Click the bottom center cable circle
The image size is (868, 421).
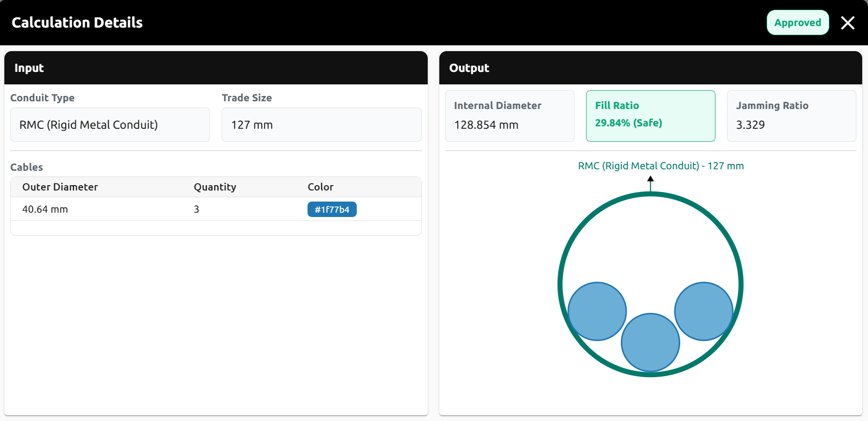pos(650,342)
